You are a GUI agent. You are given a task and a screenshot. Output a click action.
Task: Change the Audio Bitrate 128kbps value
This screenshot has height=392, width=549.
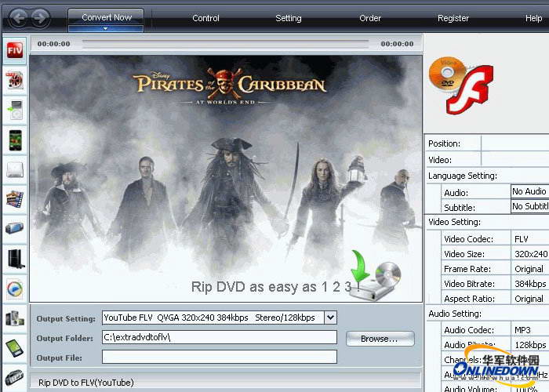[x=529, y=345]
